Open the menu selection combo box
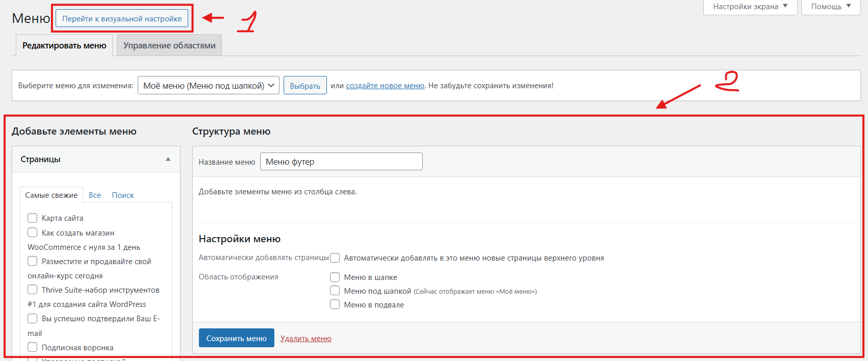868x361 pixels. pyautogui.click(x=209, y=86)
